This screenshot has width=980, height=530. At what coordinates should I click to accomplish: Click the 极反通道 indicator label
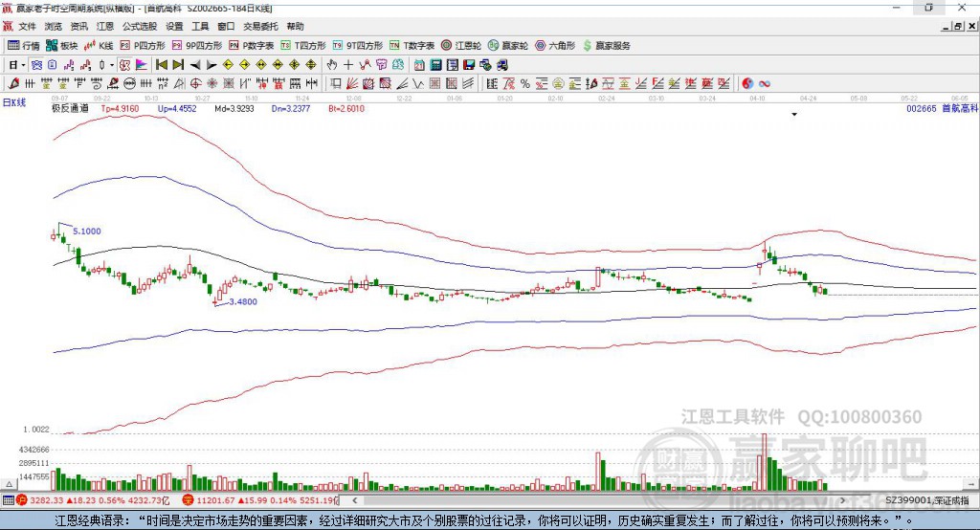click(70, 108)
